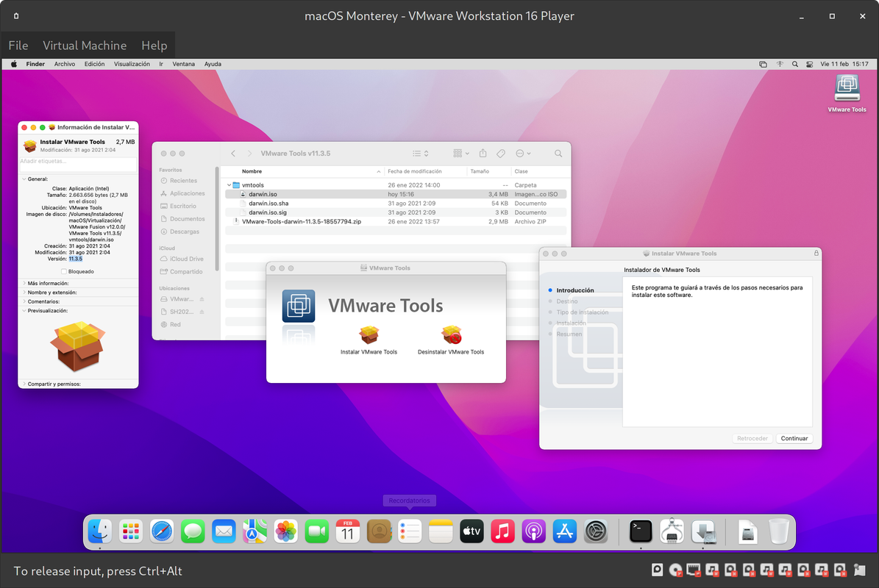This screenshot has width=879, height=588.
Task: Click the Continuar button in installer
Action: [794, 439]
